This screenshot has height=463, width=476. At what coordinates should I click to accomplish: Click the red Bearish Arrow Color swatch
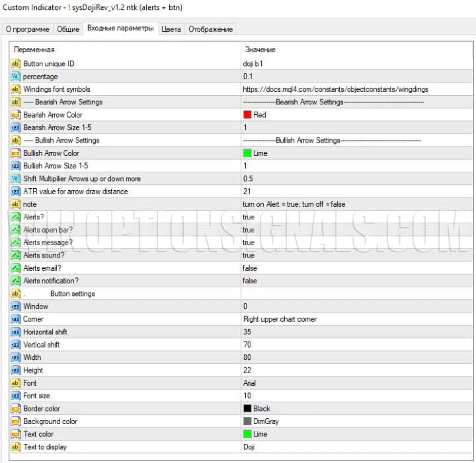point(247,115)
